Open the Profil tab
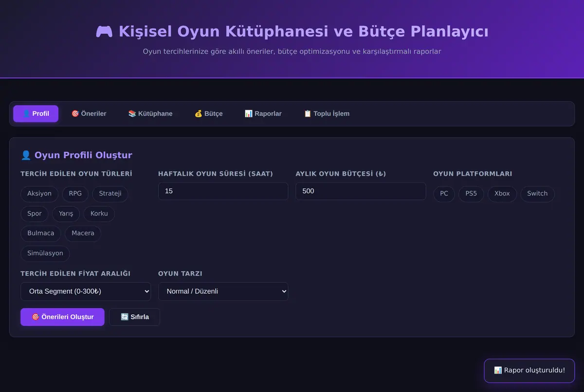This screenshot has height=392, width=584. [36, 114]
